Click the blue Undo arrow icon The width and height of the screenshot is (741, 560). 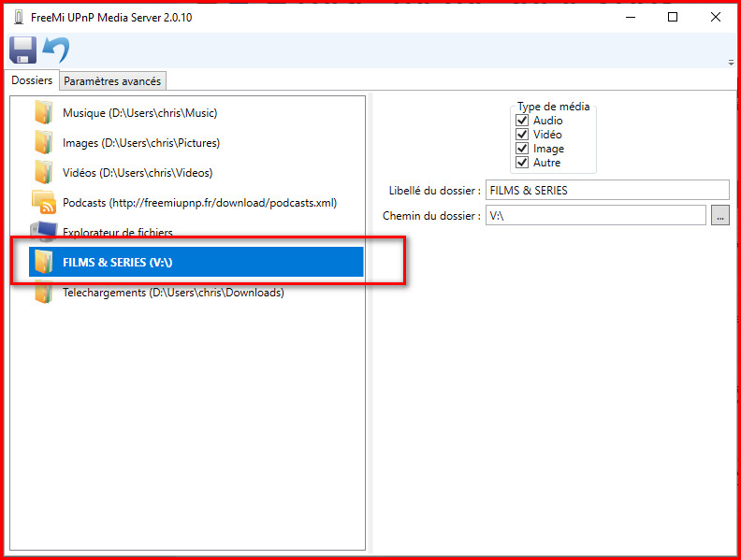pos(56,50)
